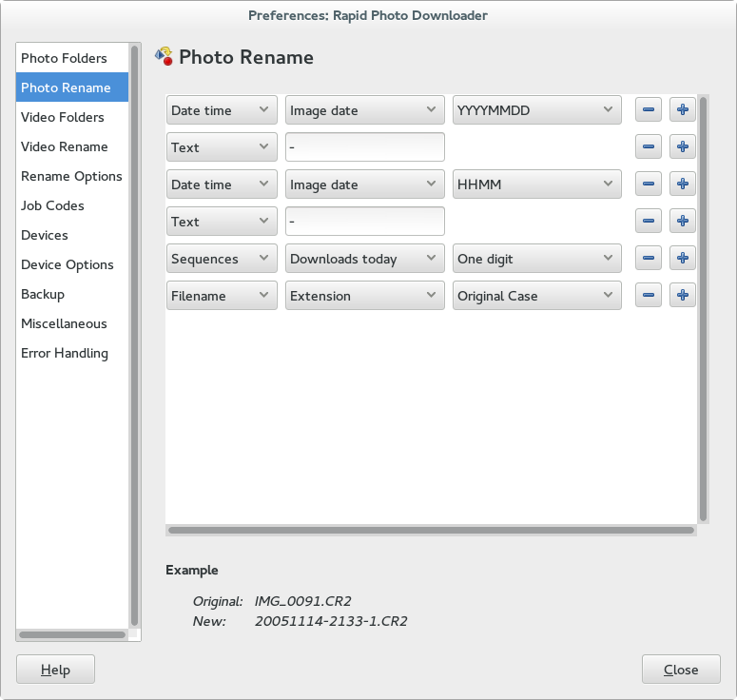Image resolution: width=737 pixels, height=700 pixels.
Task: Add a row after the YYYYMMDD row
Action: coord(683,109)
